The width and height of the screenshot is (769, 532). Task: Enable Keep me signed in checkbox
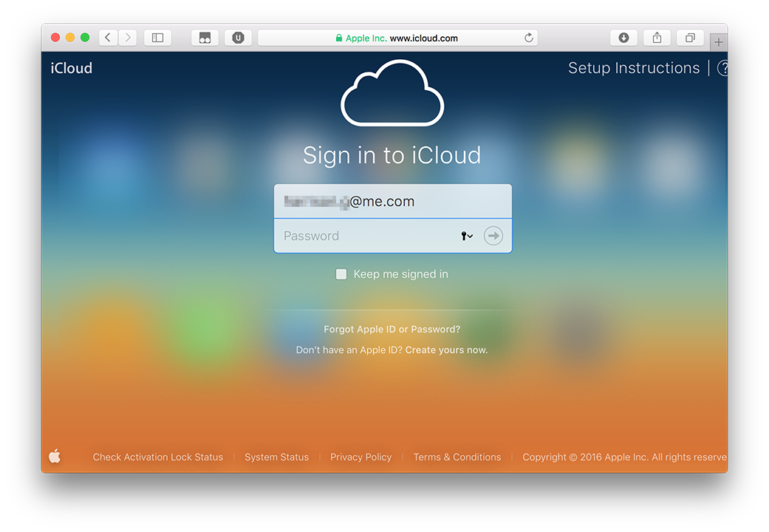tap(341, 274)
